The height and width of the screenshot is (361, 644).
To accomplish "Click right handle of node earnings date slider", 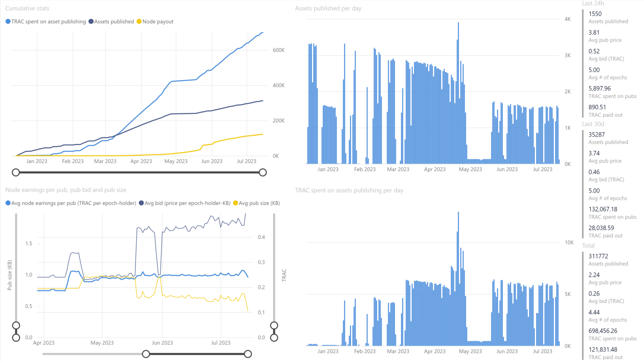I will pos(248,354).
